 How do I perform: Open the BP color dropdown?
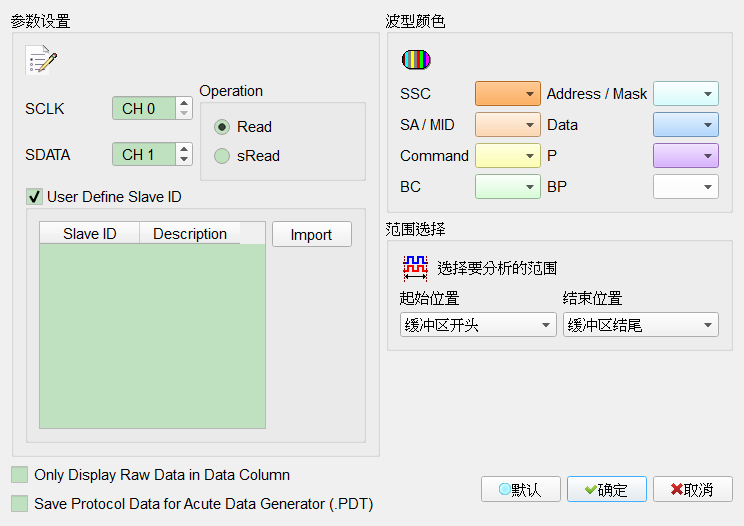pyautogui.click(x=686, y=186)
